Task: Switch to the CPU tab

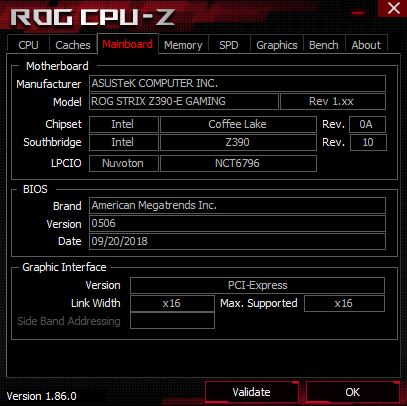Action: click(28, 45)
